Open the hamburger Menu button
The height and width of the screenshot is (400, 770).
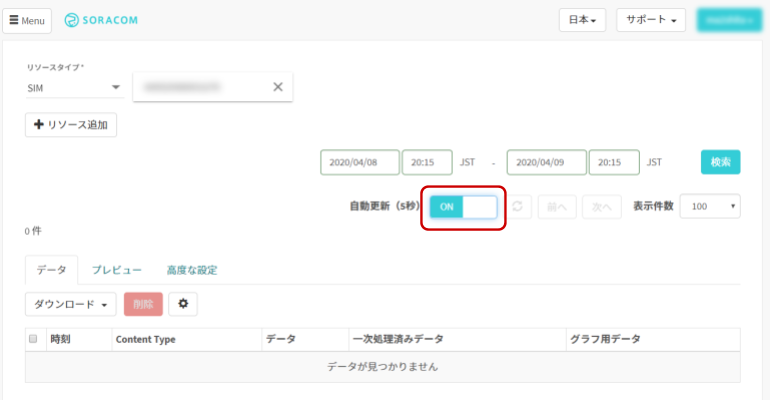pyautogui.click(x=27, y=20)
